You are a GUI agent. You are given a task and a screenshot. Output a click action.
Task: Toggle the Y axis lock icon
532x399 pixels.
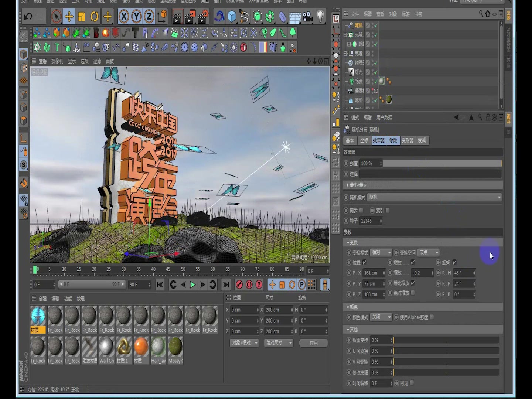[x=136, y=16]
